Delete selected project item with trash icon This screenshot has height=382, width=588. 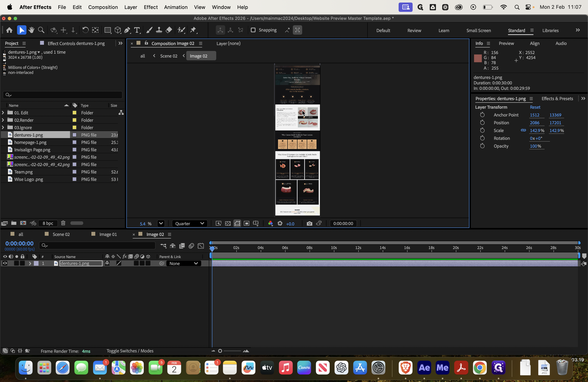tap(63, 223)
